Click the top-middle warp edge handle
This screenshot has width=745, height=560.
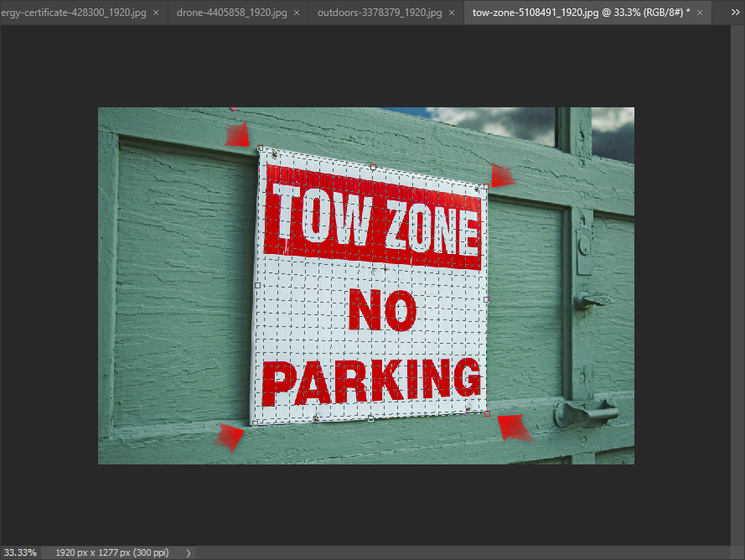(373, 168)
